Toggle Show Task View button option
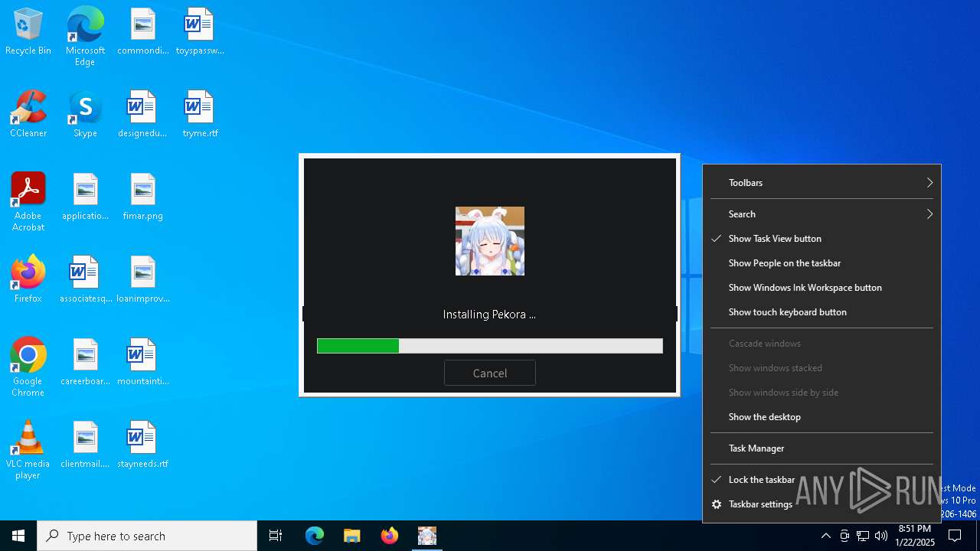Viewport: 980px width, 551px height. point(822,239)
